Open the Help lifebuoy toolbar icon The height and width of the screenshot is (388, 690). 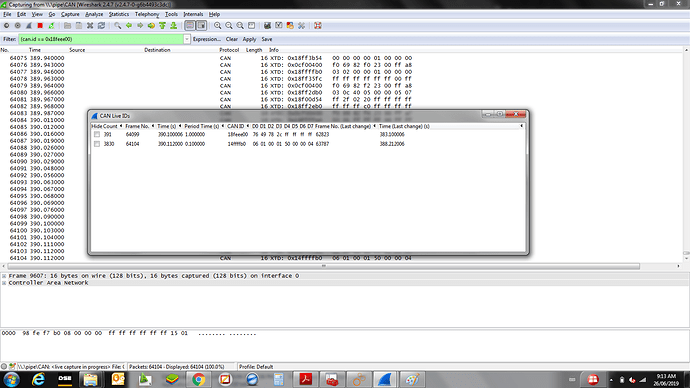pyautogui.click(x=318, y=26)
